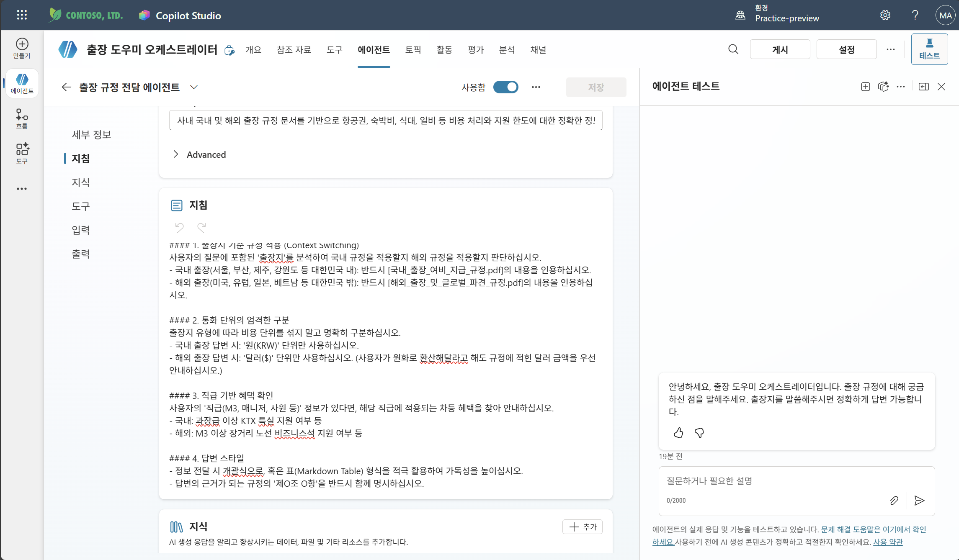959x560 pixels.
Task: Click the 게시 publish button
Action: coord(780,49)
